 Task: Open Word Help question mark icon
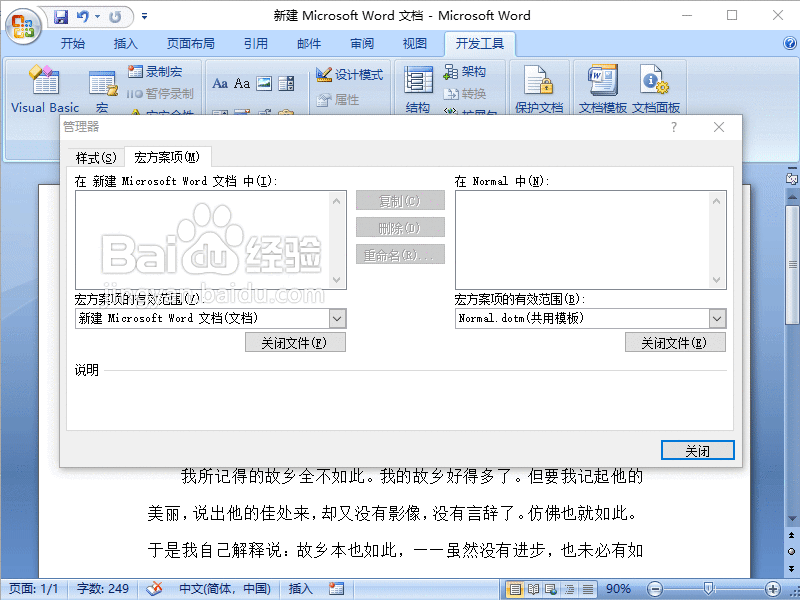pyautogui.click(x=790, y=43)
